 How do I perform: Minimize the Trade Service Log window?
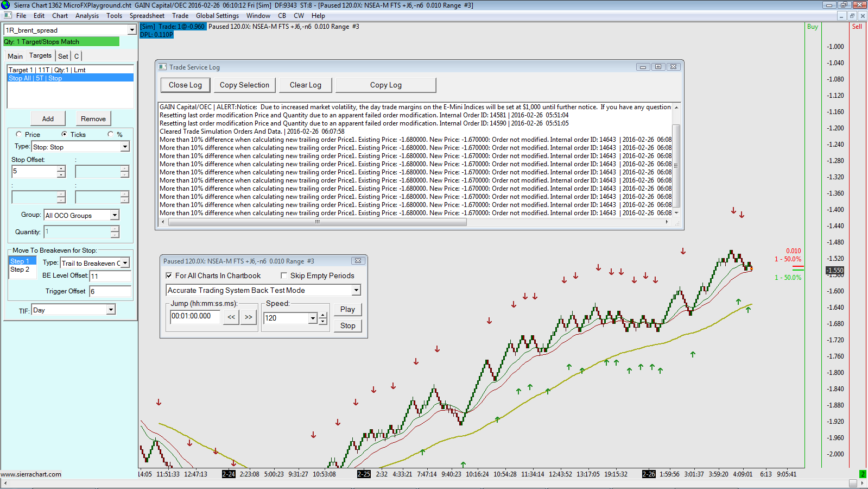click(643, 67)
